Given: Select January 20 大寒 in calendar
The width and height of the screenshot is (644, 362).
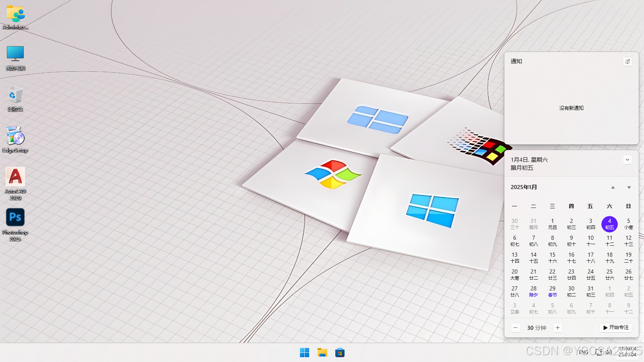Looking at the screenshot, I should click(515, 275).
